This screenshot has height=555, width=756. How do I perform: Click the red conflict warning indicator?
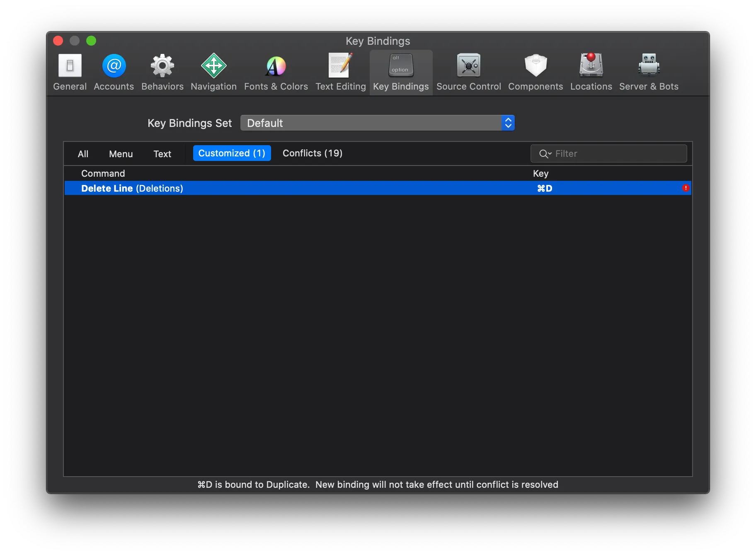click(x=686, y=188)
